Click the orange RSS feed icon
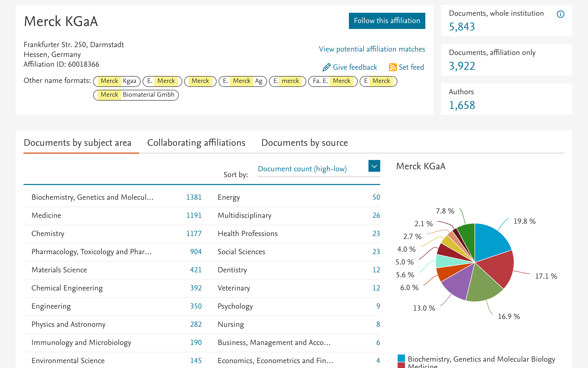Viewport: 588px width, 368px height. 393,67
